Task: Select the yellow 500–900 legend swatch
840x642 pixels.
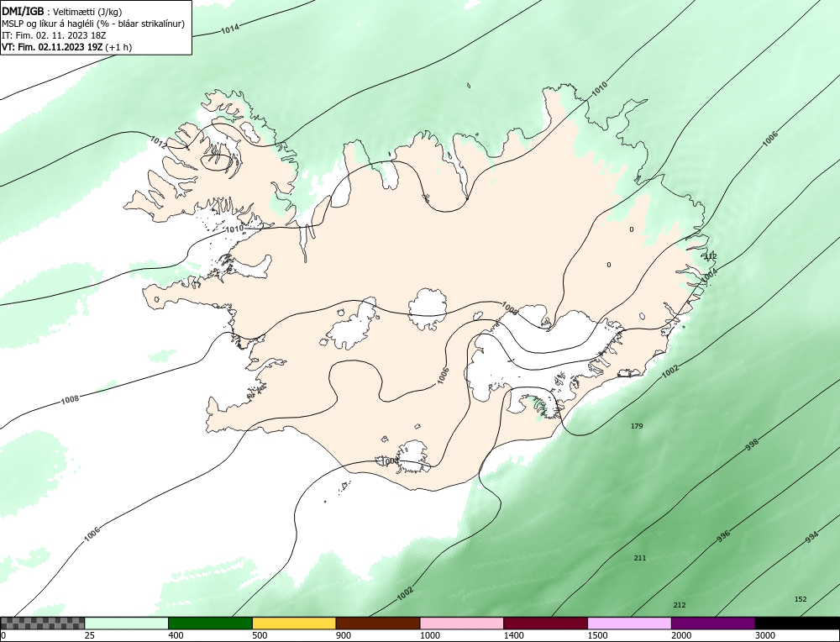Action: [294, 624]
